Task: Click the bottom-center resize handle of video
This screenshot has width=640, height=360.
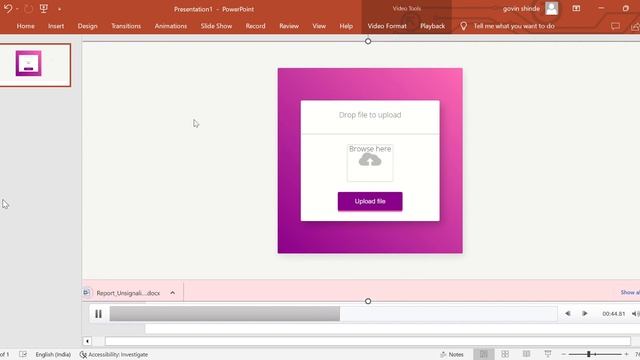Action: click(368, 301)
